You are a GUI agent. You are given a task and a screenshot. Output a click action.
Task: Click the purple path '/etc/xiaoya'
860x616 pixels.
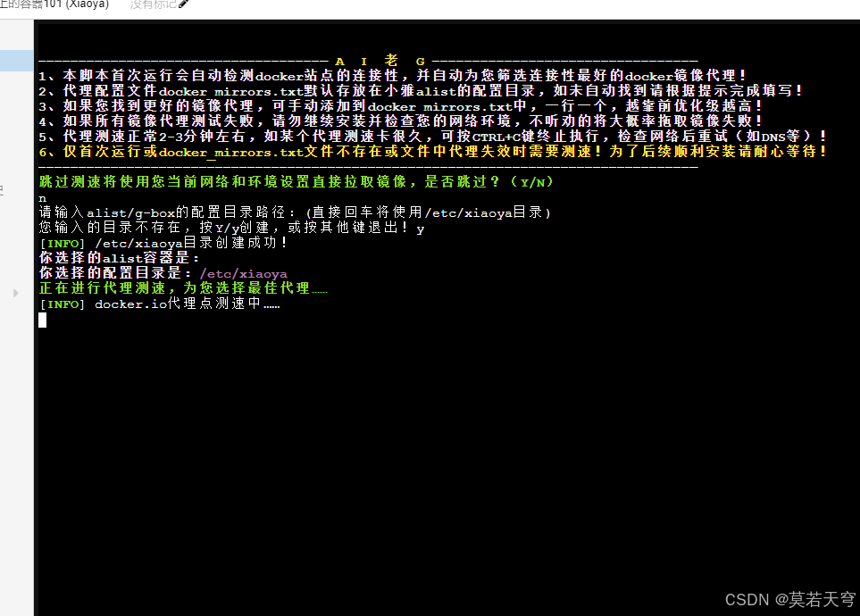[244, 273]
